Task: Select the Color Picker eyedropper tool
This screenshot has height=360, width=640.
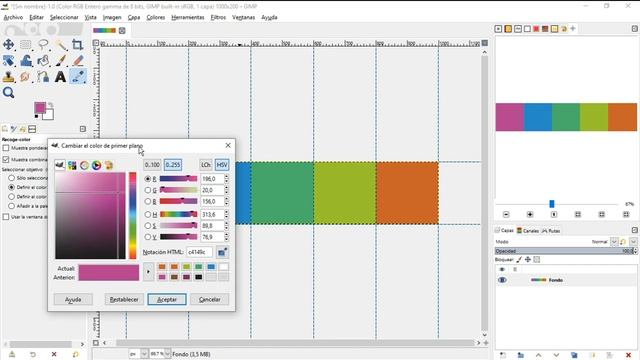Action: 78,77
